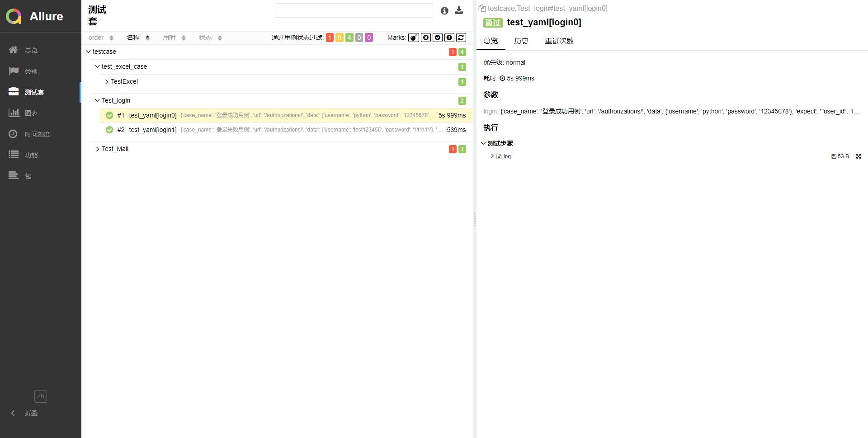Select test case #1 test_yaml[login0]

[x=286, y=115]
